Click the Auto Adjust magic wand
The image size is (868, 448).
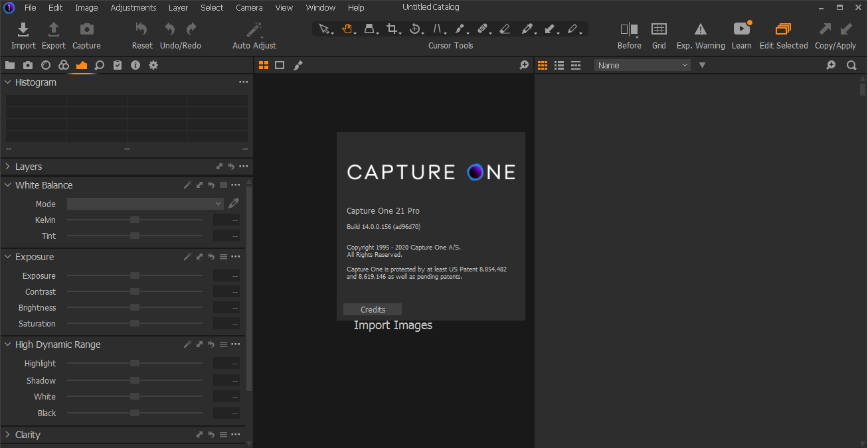click(254, 30)
